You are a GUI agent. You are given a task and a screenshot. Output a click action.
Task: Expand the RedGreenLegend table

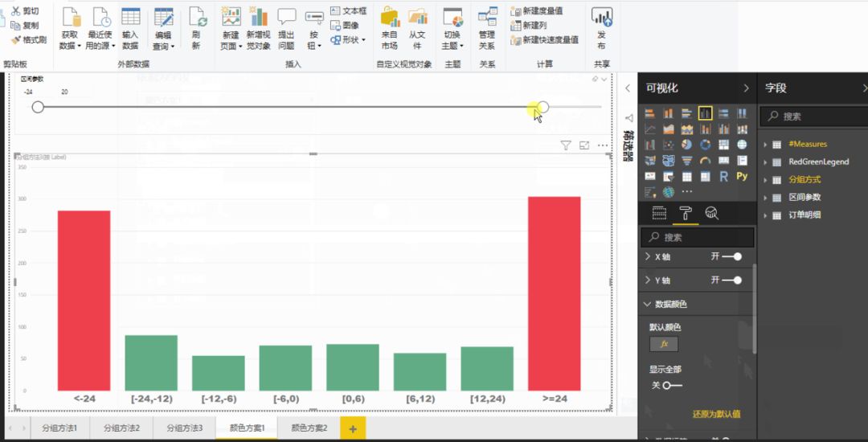[766, 162]
